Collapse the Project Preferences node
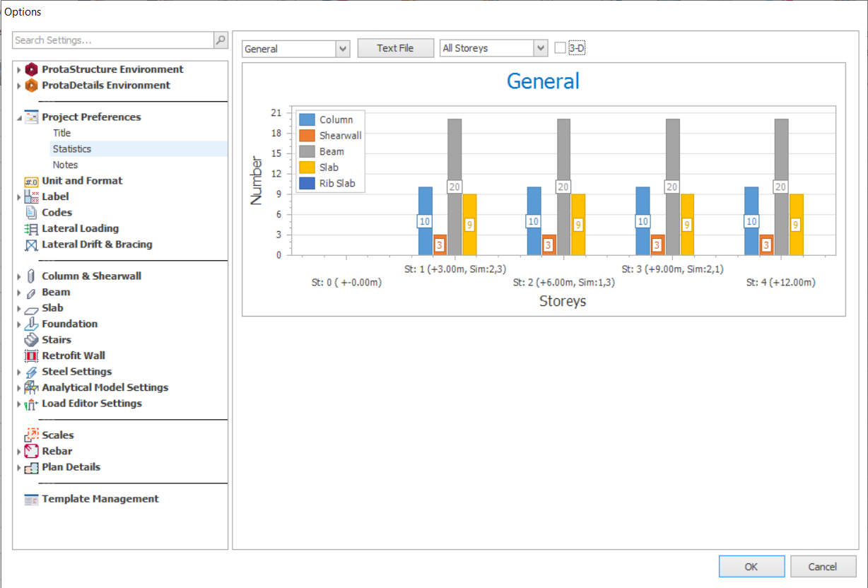This screenshot has width=868, height=588. pyautogui.click(x=19, y=118)
